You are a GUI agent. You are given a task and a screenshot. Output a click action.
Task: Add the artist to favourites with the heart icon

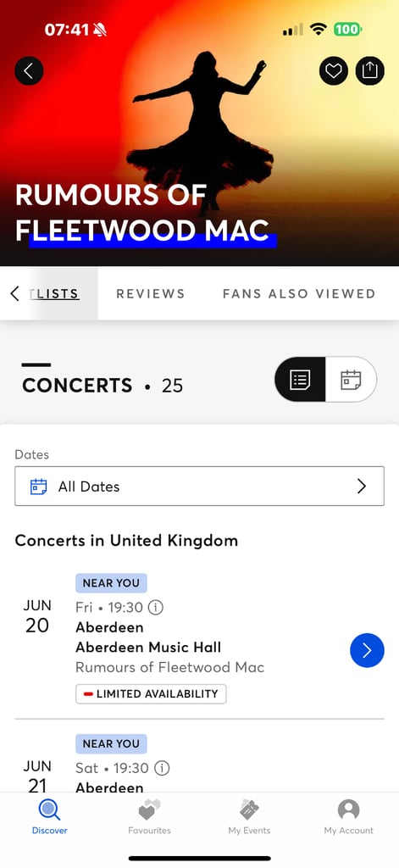[333, 71]
